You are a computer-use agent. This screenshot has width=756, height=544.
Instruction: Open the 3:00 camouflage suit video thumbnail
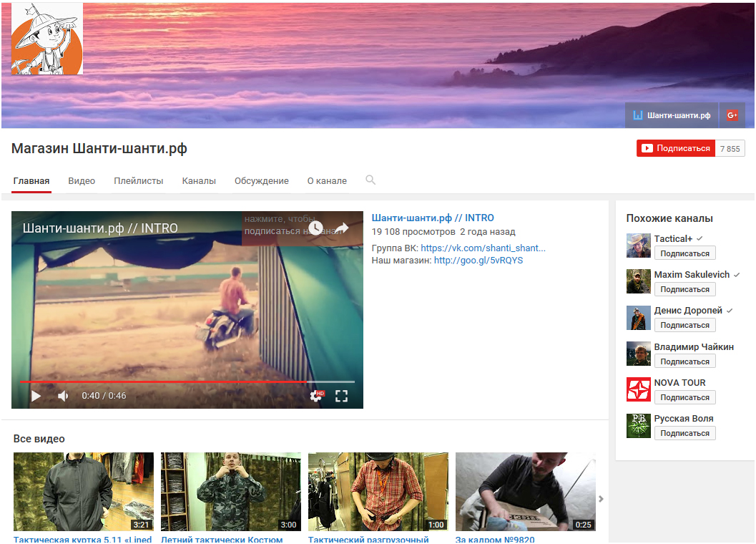231,492
